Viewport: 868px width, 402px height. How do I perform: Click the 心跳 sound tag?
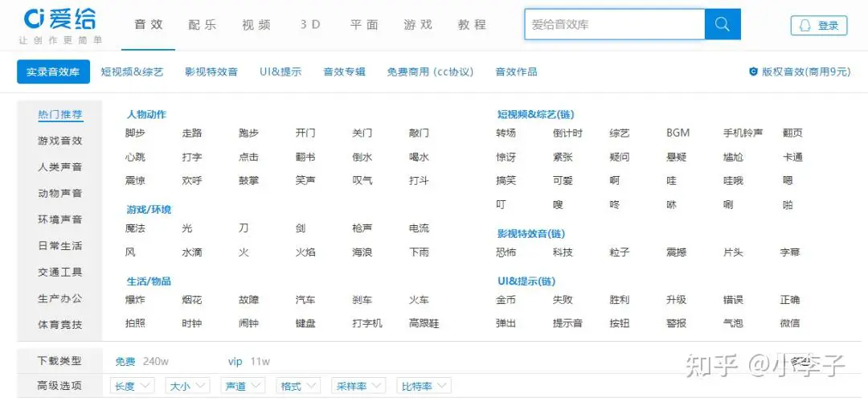click(x=135, y=158)
